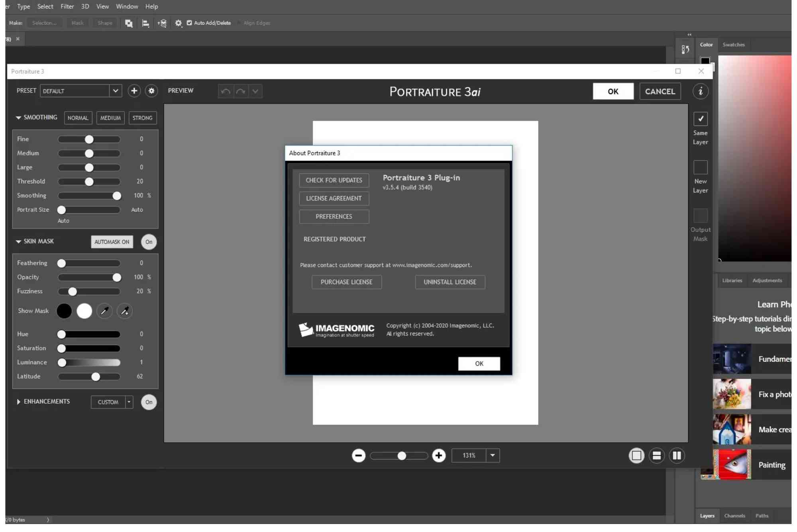
Task: Select single preview view icon
Action: [636, 455]
